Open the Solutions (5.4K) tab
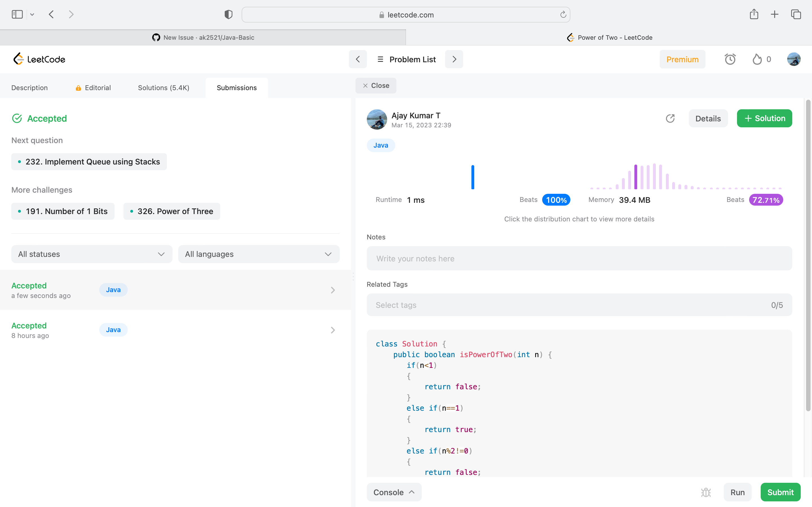The height and width of the screenshot is (507, 812). (x=164, y=88)
